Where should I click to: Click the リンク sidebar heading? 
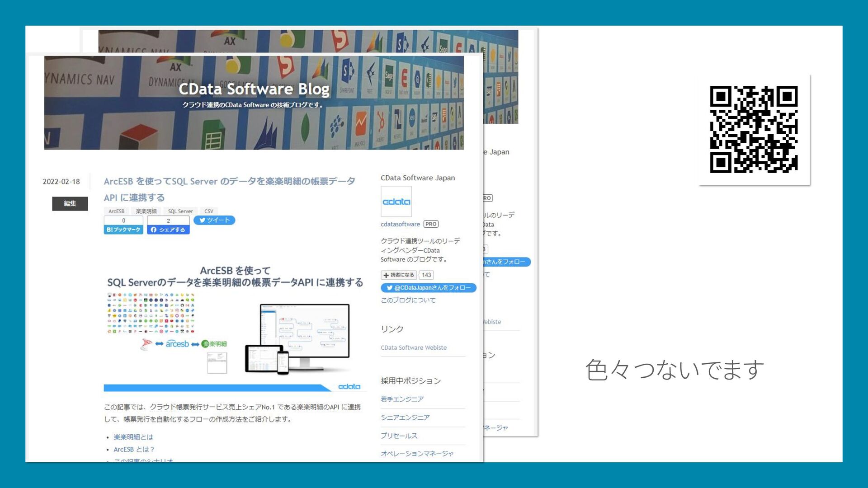click(x=392, y=329)
